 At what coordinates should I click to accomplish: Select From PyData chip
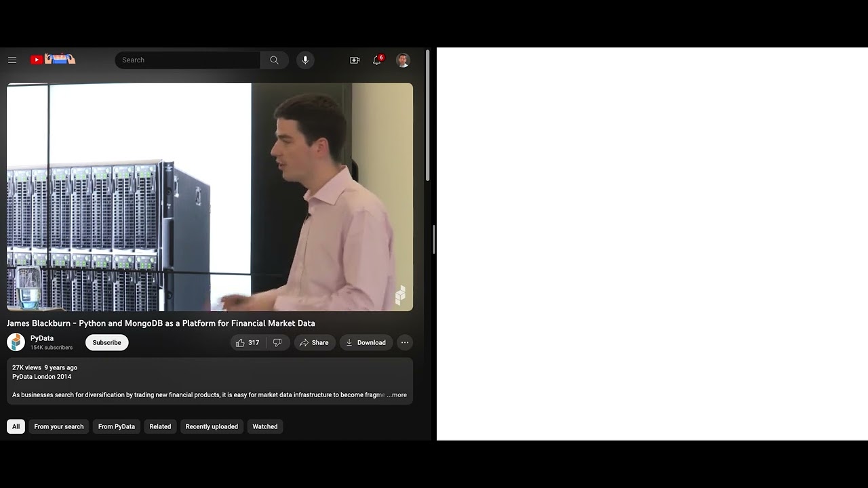point(117,426)
